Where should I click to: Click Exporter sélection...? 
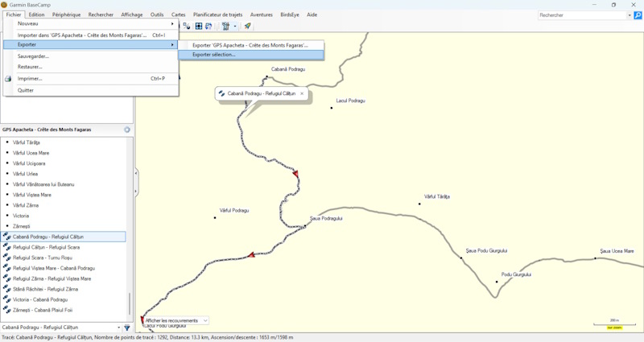251,55
